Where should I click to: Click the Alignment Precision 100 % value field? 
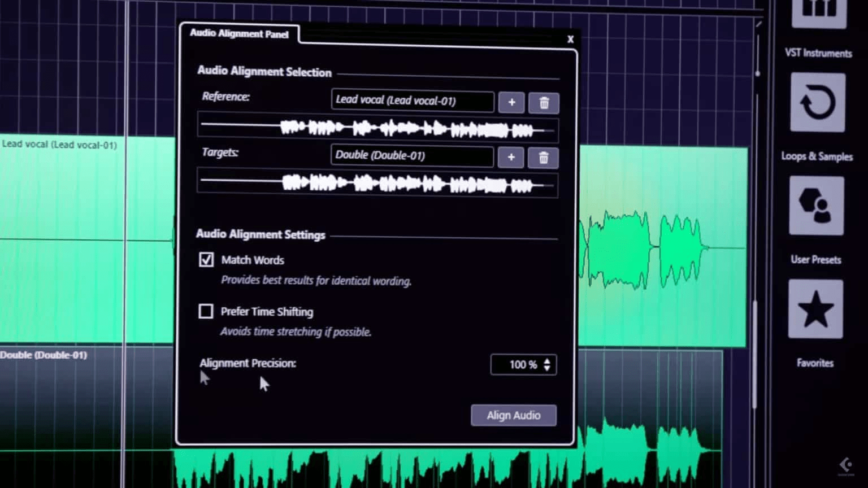pos(517,365)
